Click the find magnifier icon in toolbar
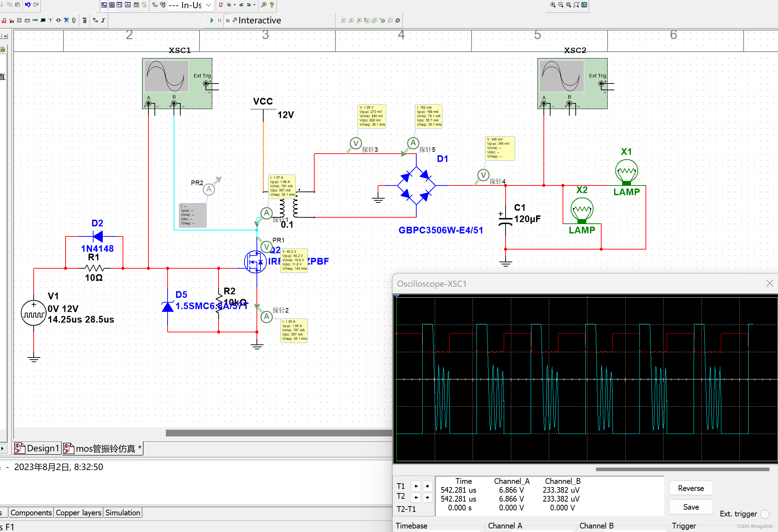778x532 pixels. pyautogui.click(x=264, y=5)
